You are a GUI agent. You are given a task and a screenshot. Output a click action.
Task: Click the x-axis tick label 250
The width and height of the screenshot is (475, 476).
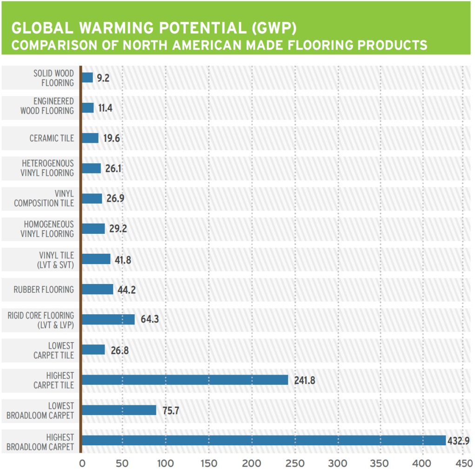pos(295,463)
